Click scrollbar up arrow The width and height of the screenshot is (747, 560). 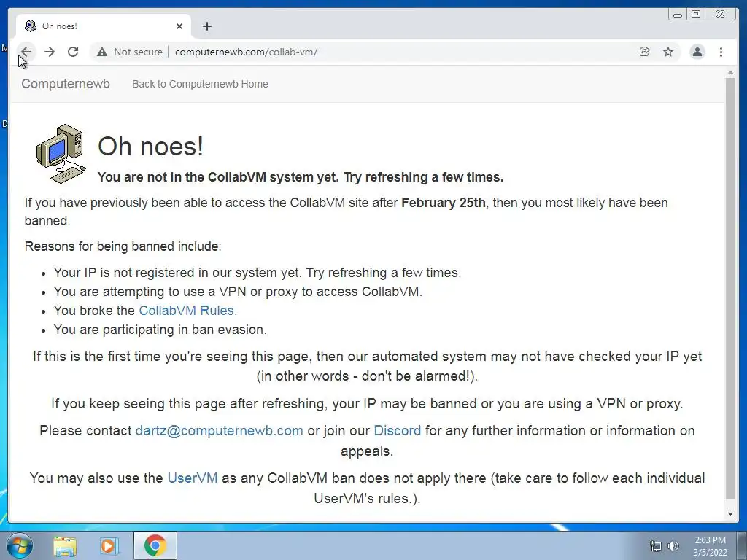click(730, 73)
